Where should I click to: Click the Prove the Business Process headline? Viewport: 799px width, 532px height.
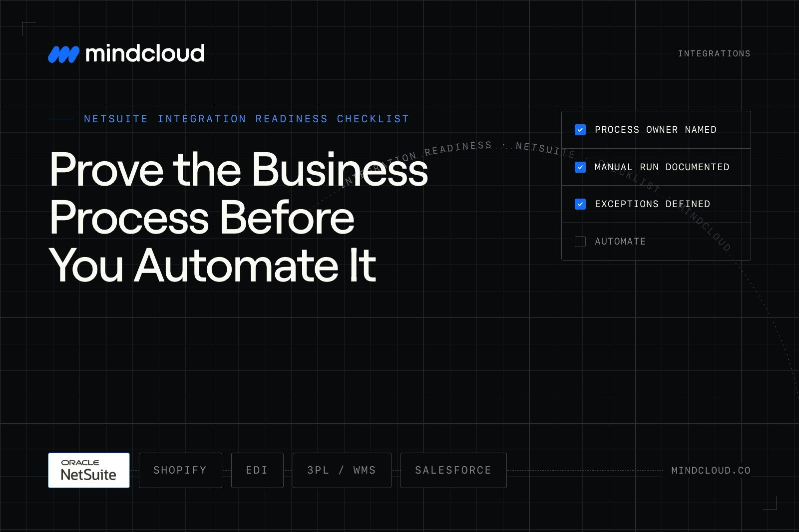[x=239, y=217]
